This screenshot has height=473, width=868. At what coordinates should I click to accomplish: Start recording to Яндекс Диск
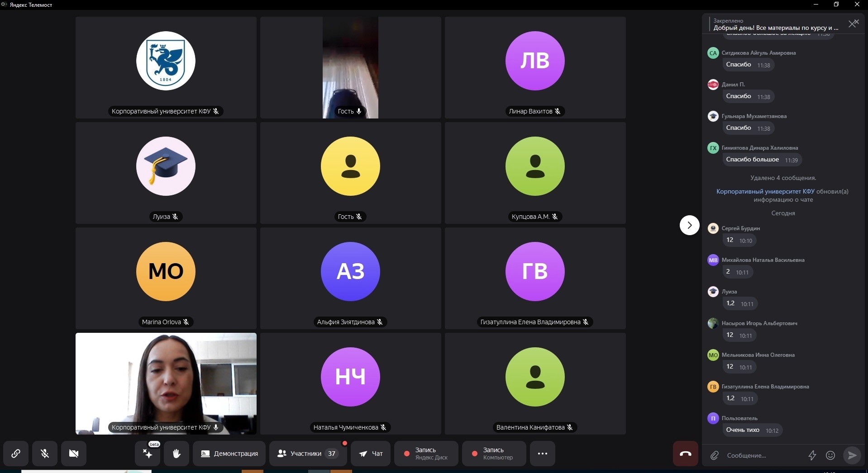(426, 453)
